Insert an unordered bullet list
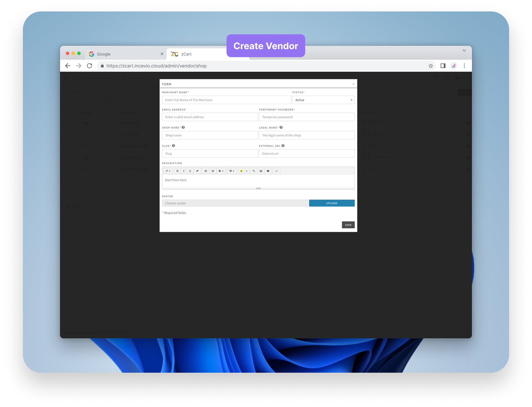The image size is (532, 407). (213, 171)
